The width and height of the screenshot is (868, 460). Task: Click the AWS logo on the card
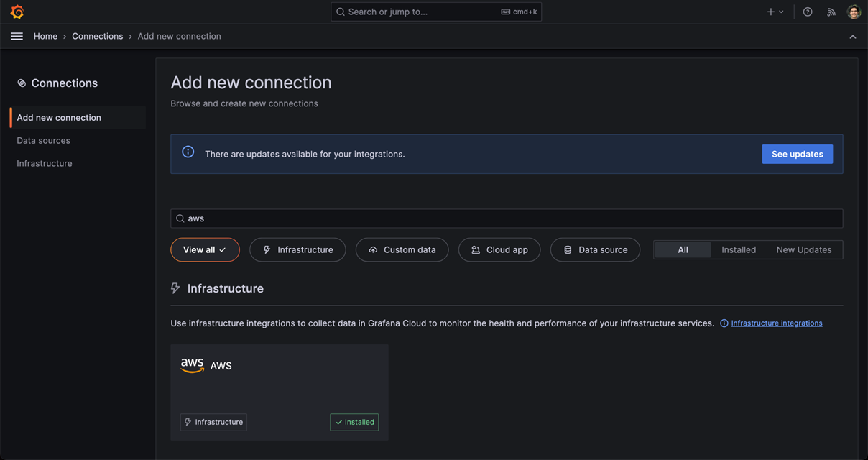193,365
